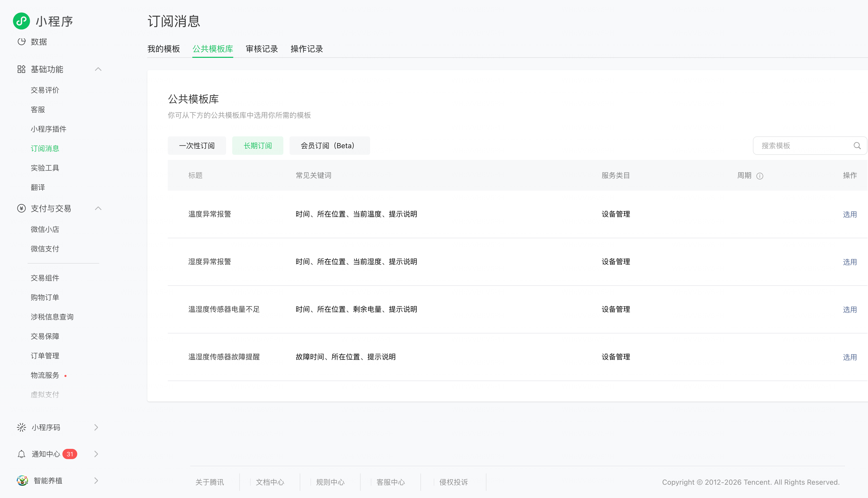
Task: Click the 支付与交易 yen icon
Action: pos(21,208)
